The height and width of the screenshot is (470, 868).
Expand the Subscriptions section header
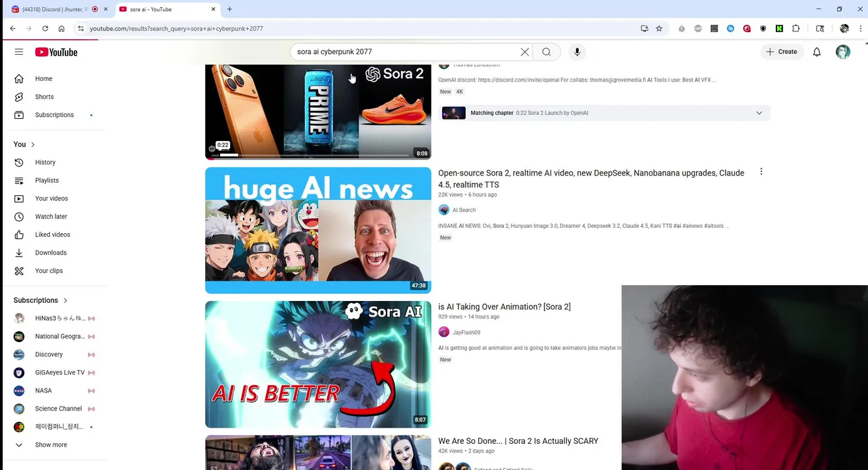coord(40,300)
